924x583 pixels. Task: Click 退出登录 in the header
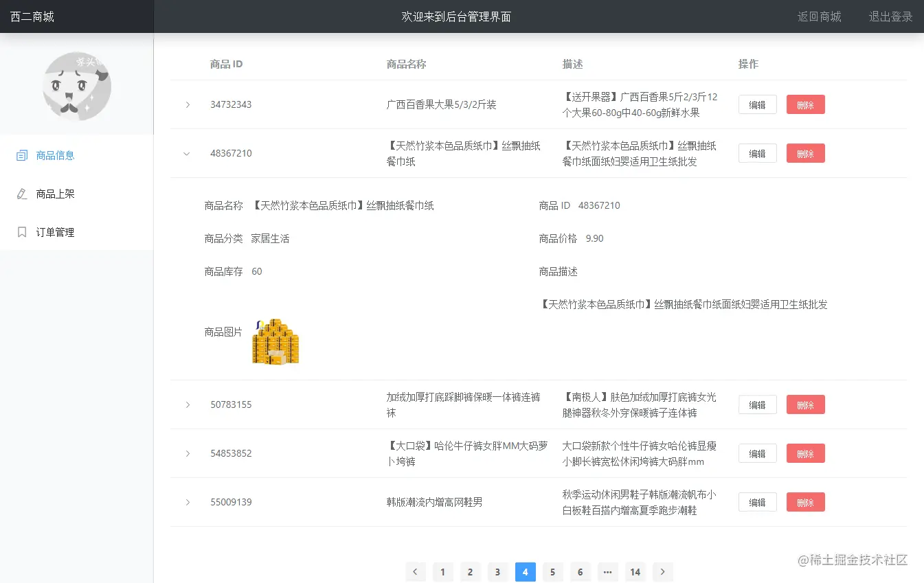click(x=890, y=16)
